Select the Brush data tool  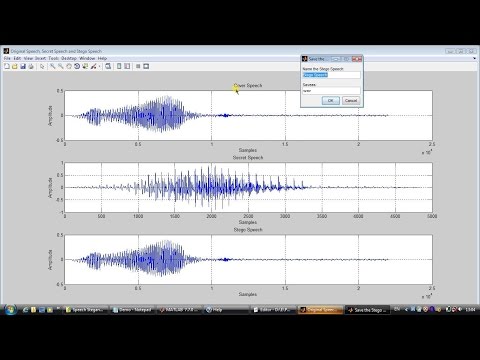[93, 66]
